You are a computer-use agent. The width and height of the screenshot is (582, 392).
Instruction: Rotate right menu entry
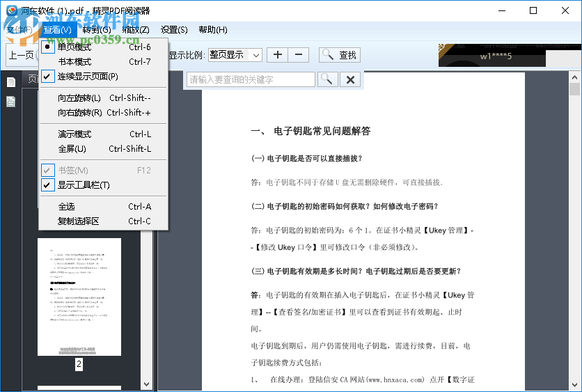104,113
